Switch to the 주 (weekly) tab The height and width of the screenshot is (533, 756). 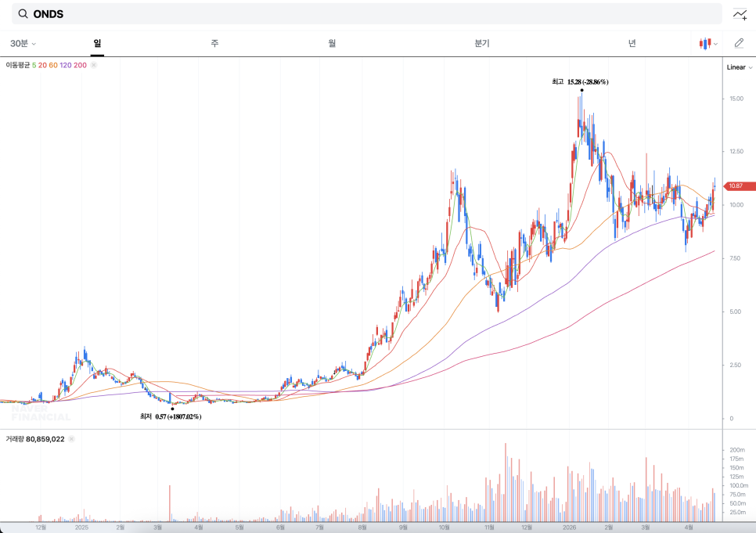pyautogui.click(x=214, y=44)
